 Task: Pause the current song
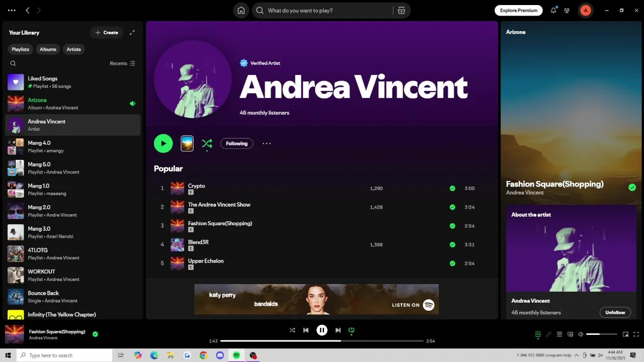[x=322, y=330]
